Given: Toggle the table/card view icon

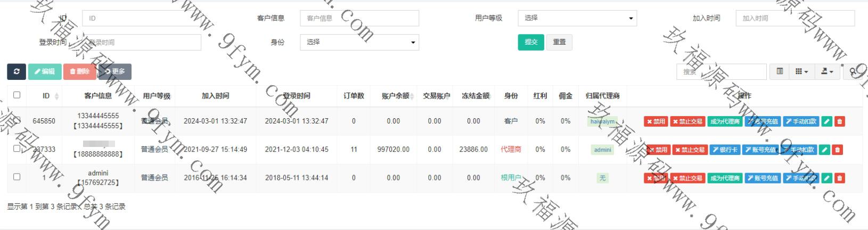Looking at the screenshot, I should point(780,71).
